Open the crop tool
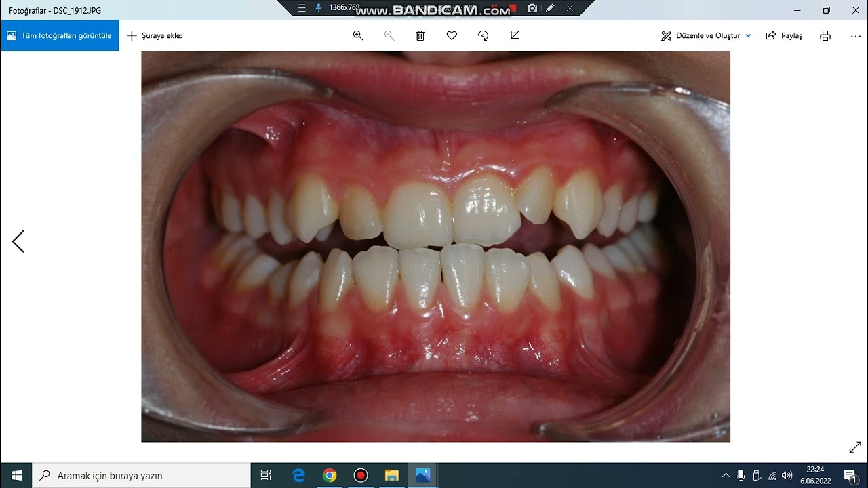The width and height of the screenshot is (868, 488). [x=514, y=36]
